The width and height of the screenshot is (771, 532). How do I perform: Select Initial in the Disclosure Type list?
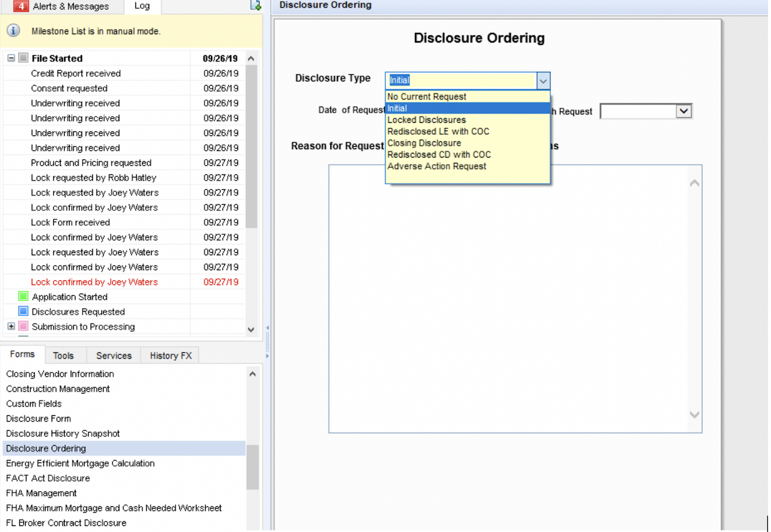coord(468,108)
